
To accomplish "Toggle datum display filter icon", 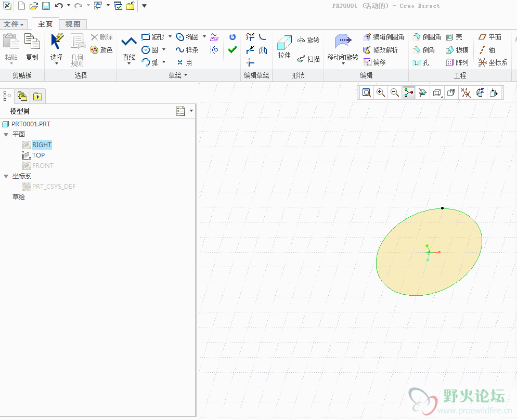I will [466, 93].
